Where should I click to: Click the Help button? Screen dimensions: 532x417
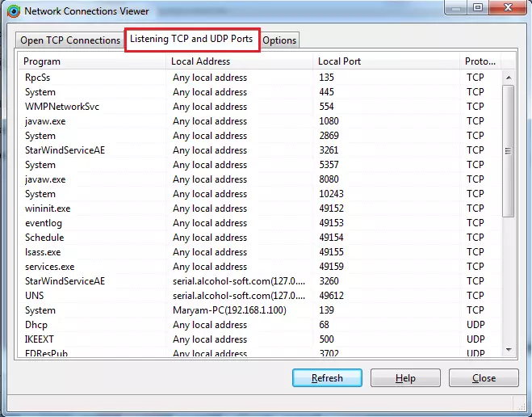point(405,378)
